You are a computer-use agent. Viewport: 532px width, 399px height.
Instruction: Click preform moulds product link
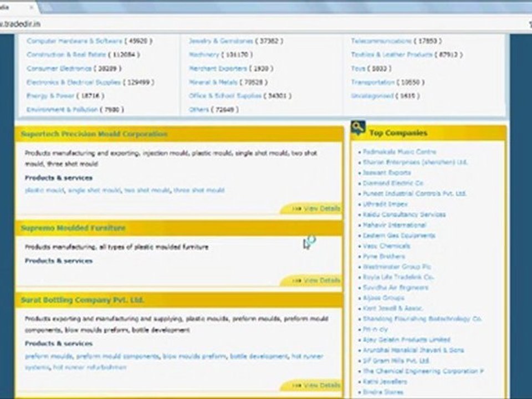click(x=49, y=356)
